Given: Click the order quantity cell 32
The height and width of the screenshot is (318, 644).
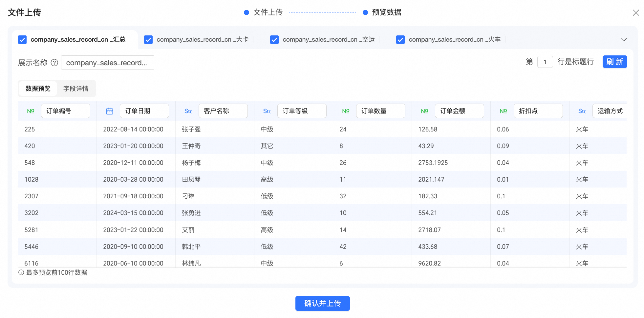Looking at the screenshot, I should pos(343,196).
